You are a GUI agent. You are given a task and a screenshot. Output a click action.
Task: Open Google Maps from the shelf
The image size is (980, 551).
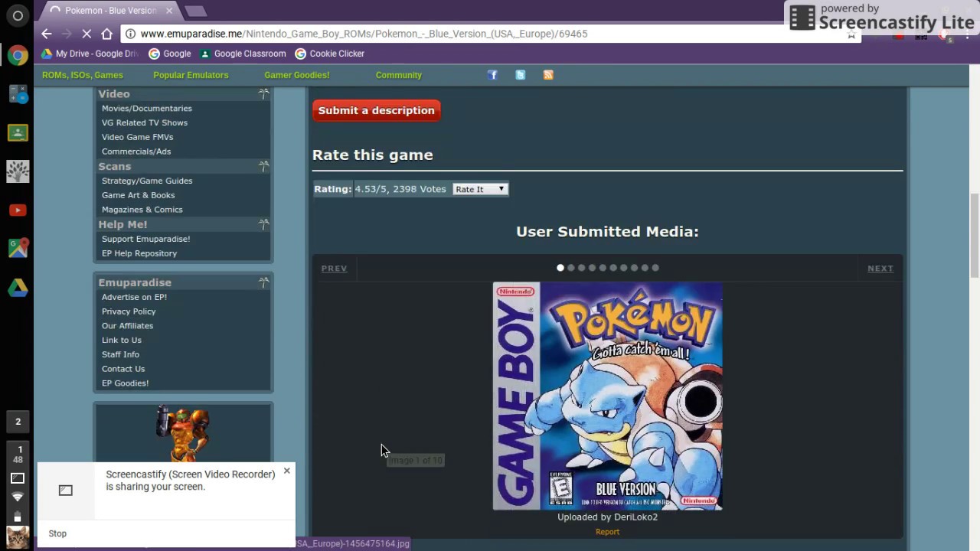pyautogui.click(x=18, y=248)
